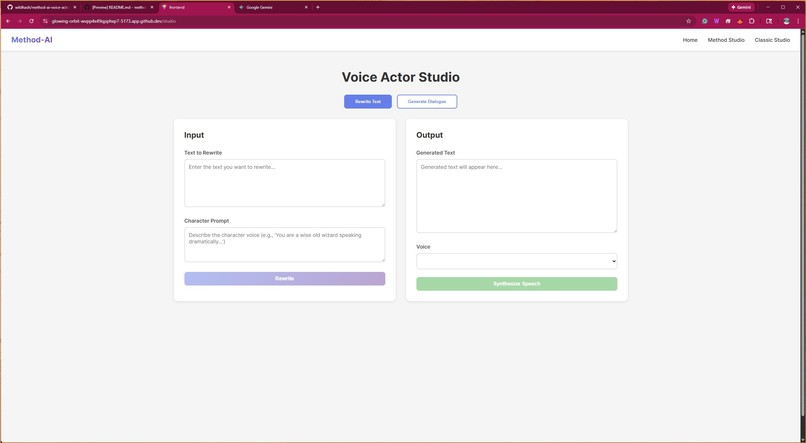Click the browser forward arrow
806x443 pixels.
(x=20, y=21)
